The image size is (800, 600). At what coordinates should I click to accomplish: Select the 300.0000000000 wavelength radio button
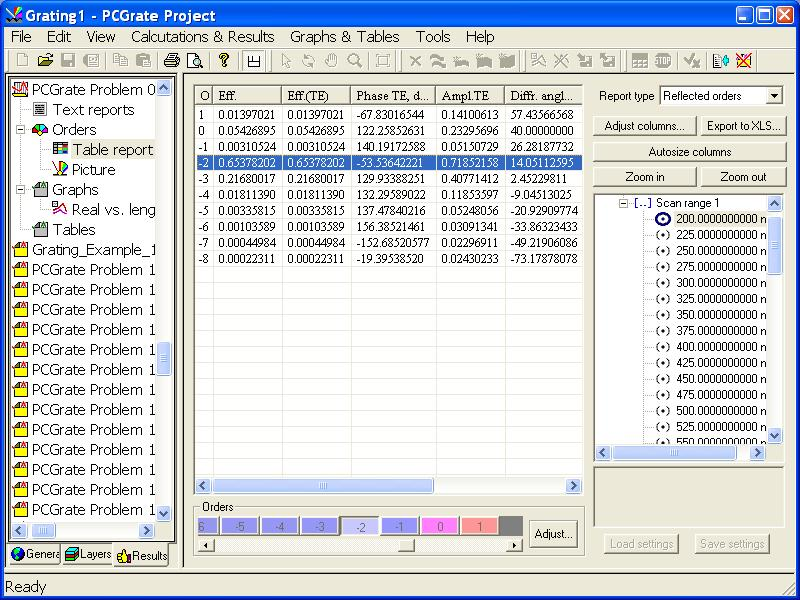[x=662, y=283]
